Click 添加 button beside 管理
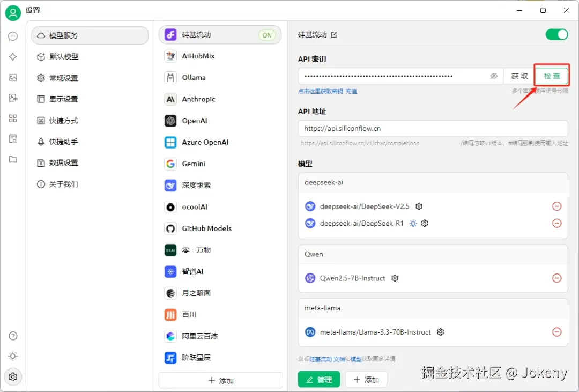579x392 pixels. tap(366, 380)
